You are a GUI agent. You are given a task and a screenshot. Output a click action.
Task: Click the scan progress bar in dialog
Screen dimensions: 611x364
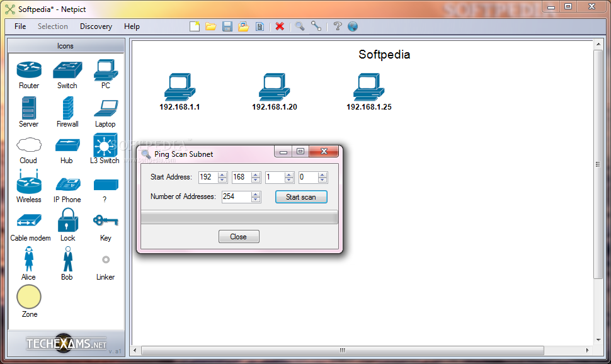point(239,217)
